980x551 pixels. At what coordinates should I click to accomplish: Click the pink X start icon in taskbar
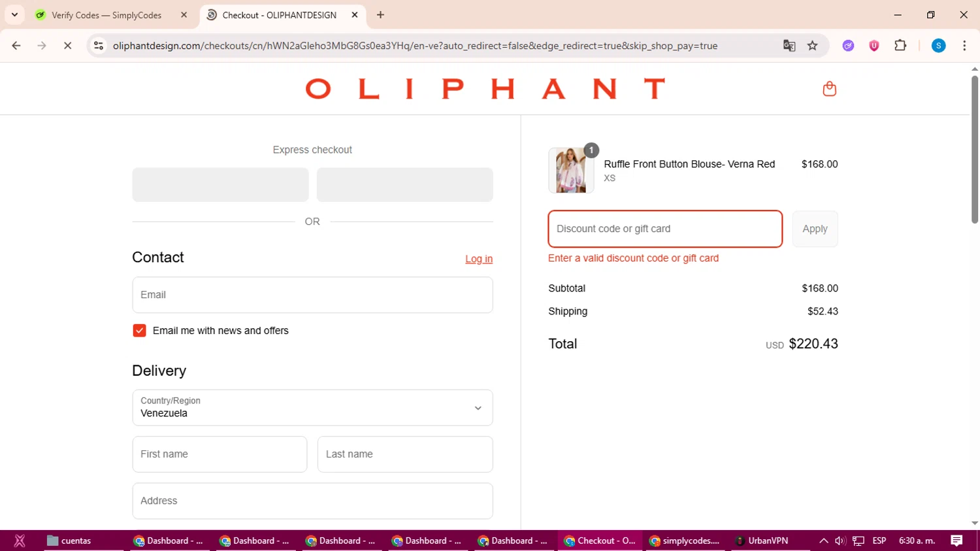pyautogui.click(x=20, y=541)
